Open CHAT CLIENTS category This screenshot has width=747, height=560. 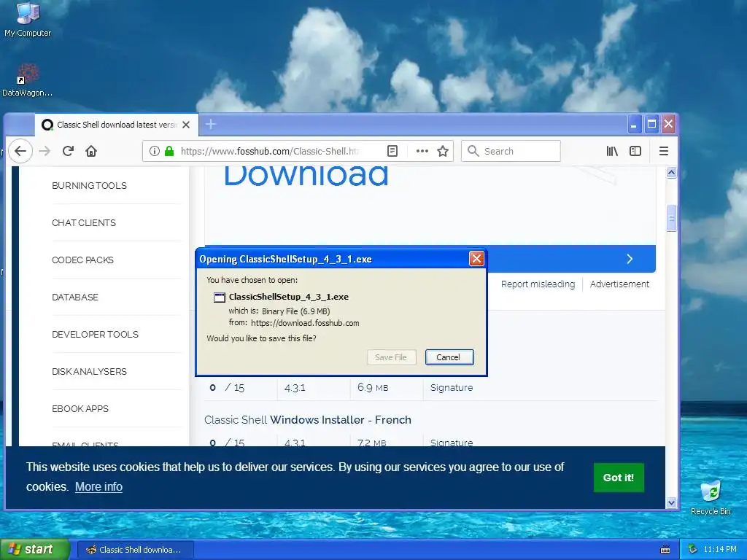tap(84, 223)
